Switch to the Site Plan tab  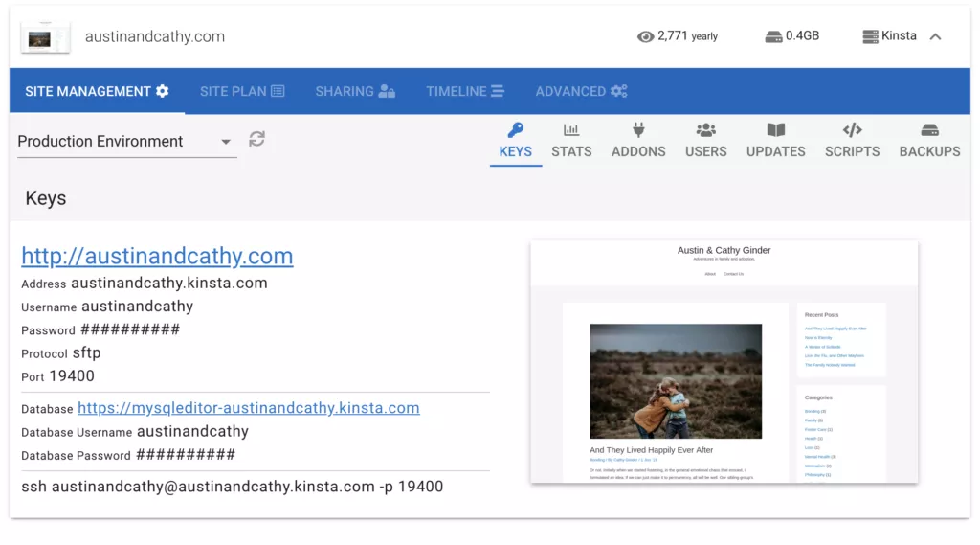click(x=242, y=91)
